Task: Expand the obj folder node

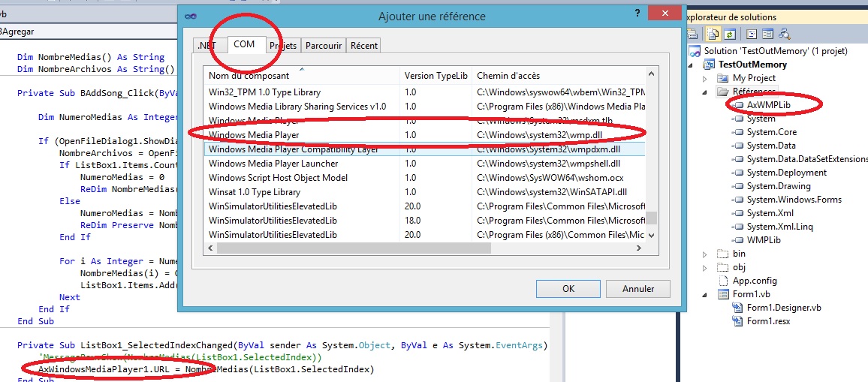Action: pos(705,267)
